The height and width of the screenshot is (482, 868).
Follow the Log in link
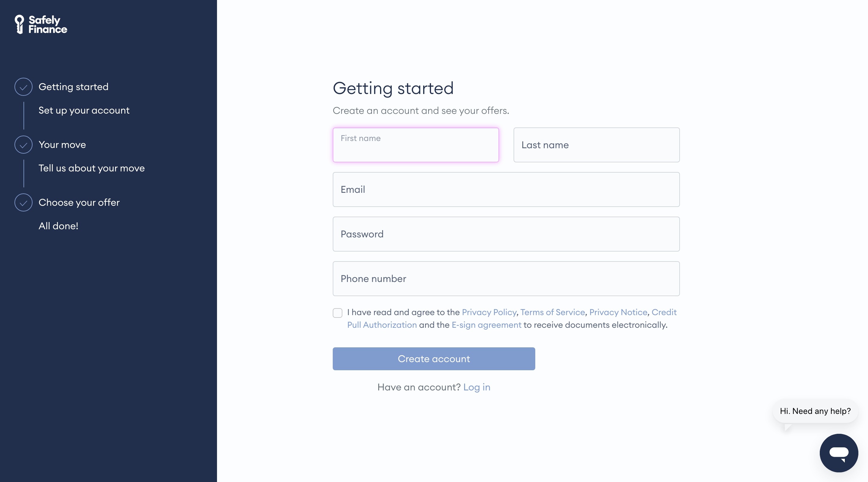476,387
